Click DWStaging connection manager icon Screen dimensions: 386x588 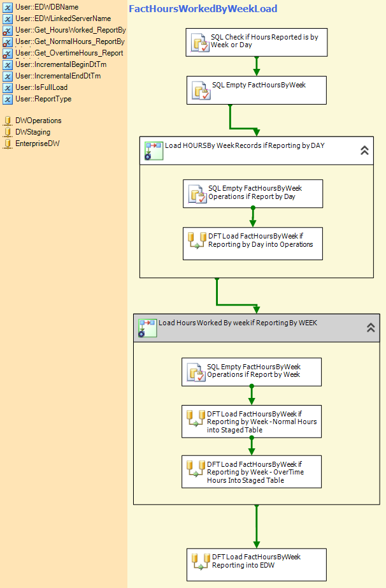8,133
